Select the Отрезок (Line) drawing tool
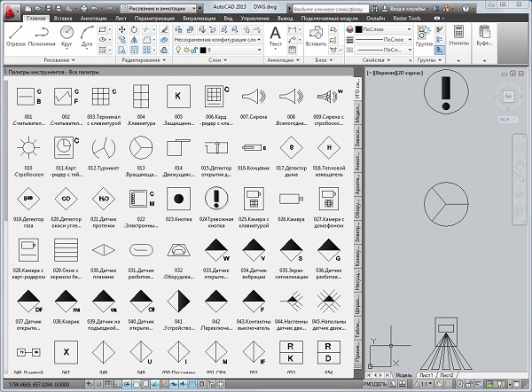This screenshot has width=532, height=392. pyautogui.click(x=14, y=35)
